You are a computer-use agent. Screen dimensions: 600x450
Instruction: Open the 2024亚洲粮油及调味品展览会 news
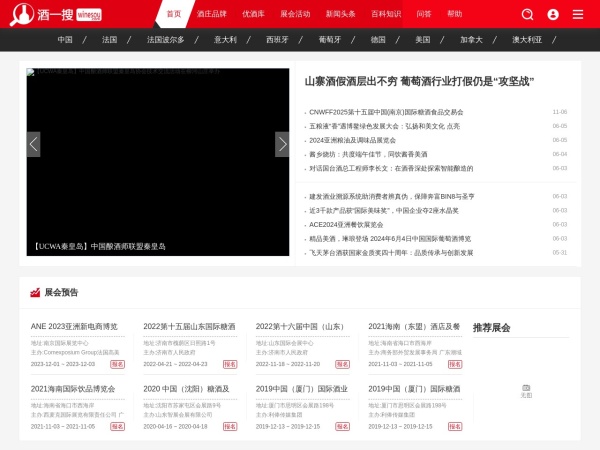352,140
